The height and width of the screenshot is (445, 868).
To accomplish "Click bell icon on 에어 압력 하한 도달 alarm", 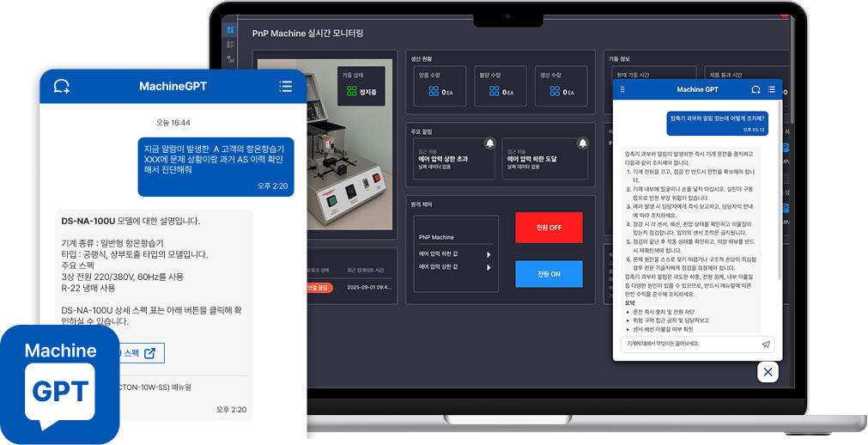I will point(583,143).
